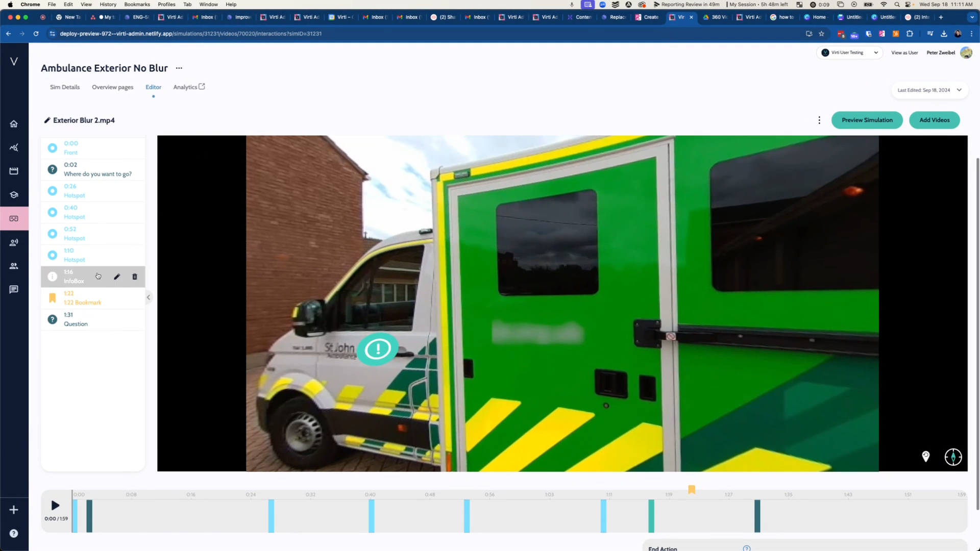This screenshot has width=980, height=551.
Task: Click the home icon in left sidebar
Action: coord(14,124)
